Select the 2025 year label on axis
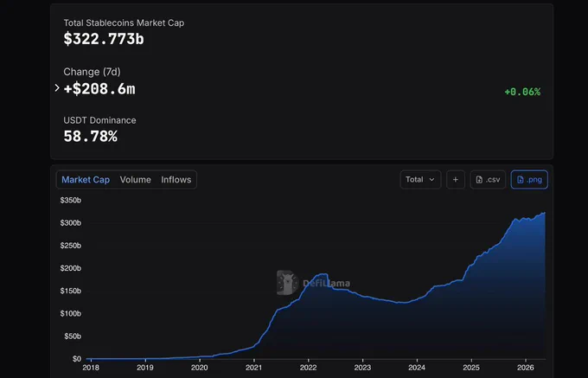 [x=471, y=368]
